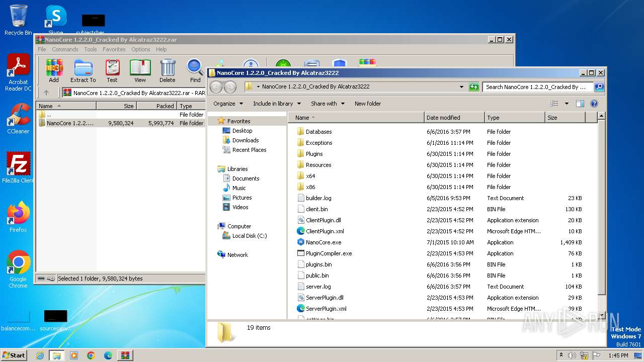Open WinRAR Options menu
This screenshot has height=362, width=644.
coord(141,49)
